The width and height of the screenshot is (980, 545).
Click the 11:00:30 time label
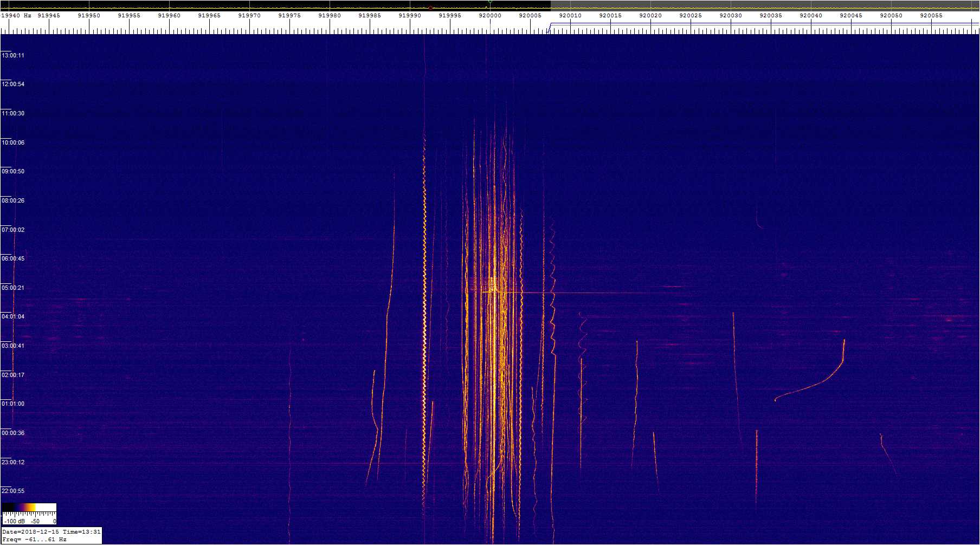[x=13, y=113]
